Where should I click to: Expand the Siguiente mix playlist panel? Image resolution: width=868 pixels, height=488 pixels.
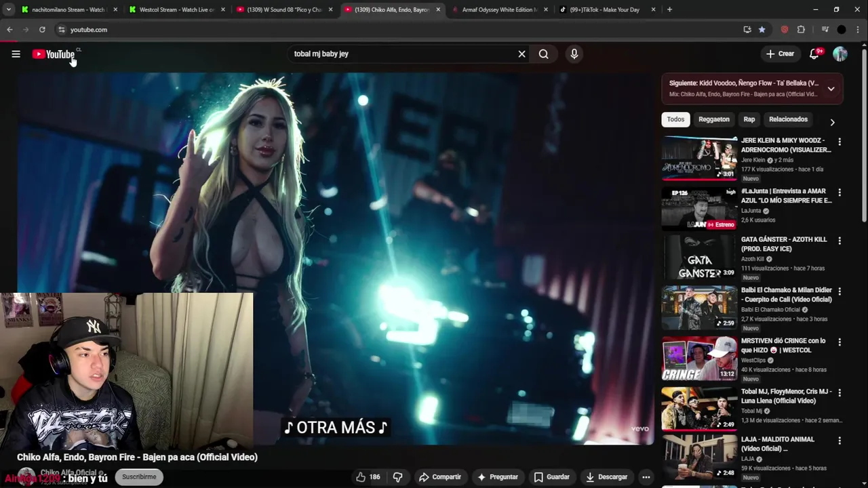point(831,89)
